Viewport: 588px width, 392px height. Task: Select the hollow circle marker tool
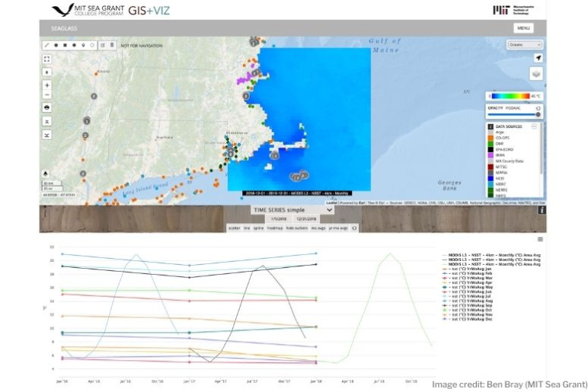coord(92,46)
